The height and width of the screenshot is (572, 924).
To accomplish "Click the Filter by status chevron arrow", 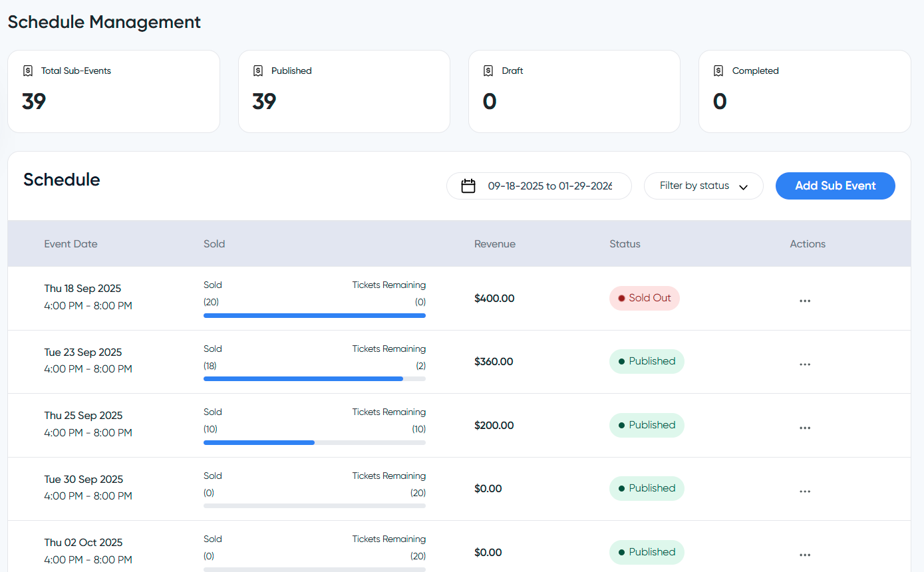I will coord(744,187).
